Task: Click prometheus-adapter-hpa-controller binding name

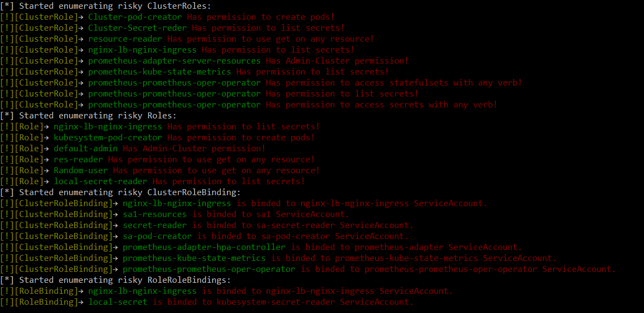Action: tap(204, 247)
